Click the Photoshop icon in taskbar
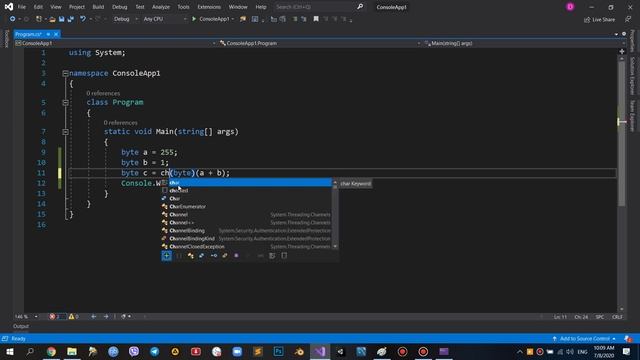This screenshot has height=360, width=640. pos(278,351)
